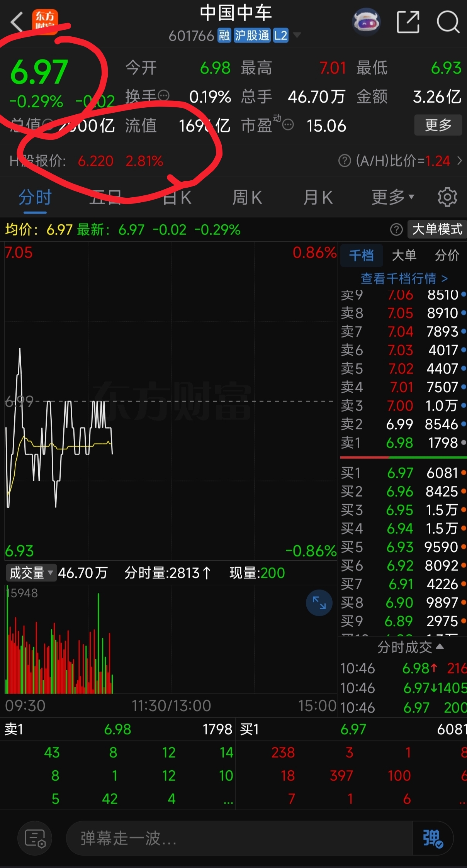
Task: Open the robot assistant avatar
Action: [366, 22]
